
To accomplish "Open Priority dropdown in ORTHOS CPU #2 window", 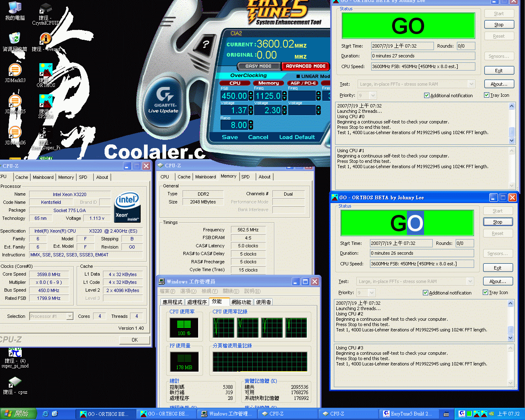I will click(x=371, y=293).
